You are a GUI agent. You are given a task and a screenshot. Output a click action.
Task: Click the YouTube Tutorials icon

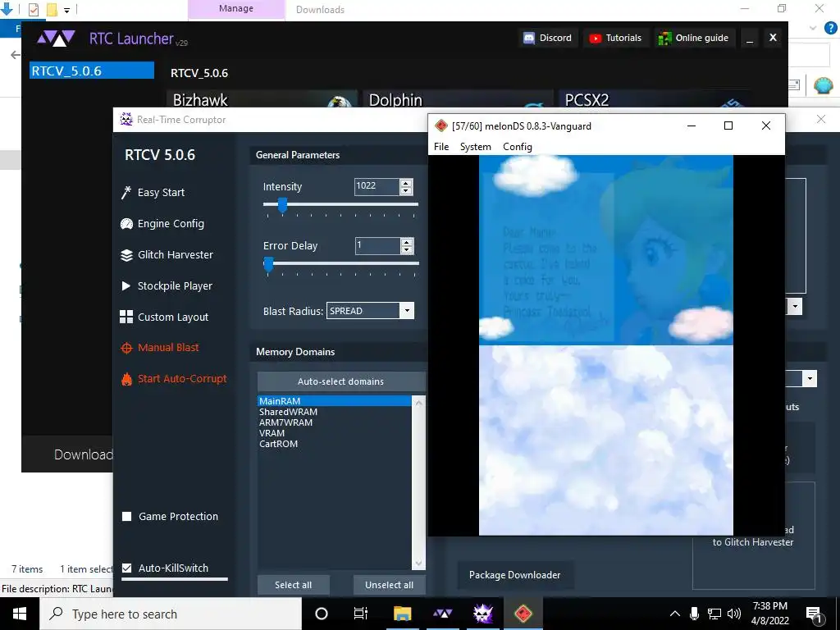(x=596, y=38)
